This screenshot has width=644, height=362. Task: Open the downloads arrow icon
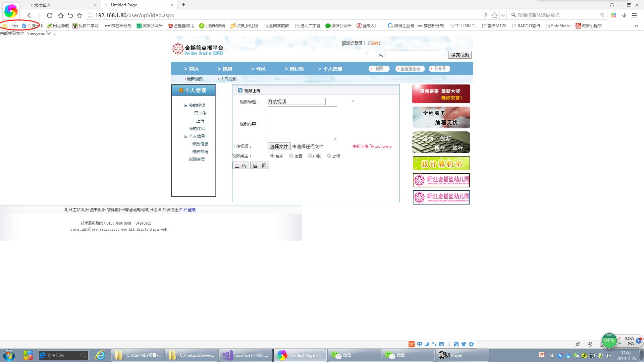click(624, 15)
